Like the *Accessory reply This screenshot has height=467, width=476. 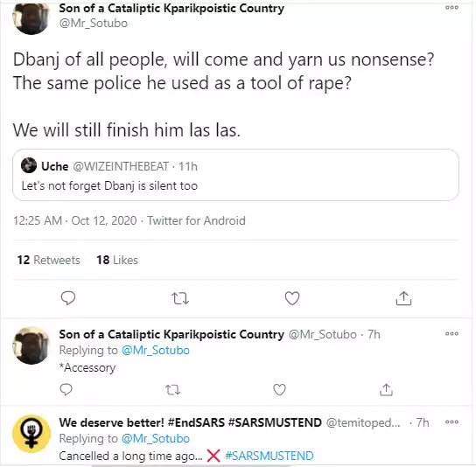click(x=279, y=390)
